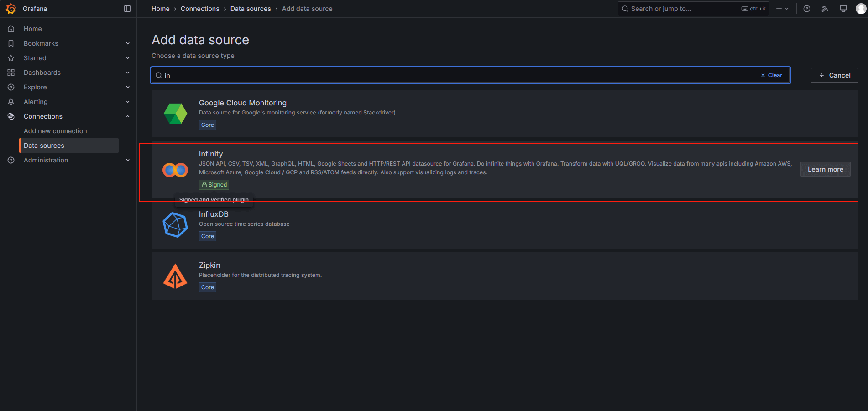Click the Grafana logo icon
Image resolution: width=868 pixels, height=411 pixels.
click(10, 9)
